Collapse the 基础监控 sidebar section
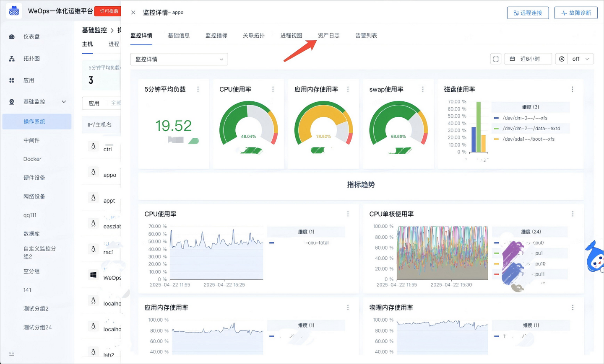 [x=64, y=101]
